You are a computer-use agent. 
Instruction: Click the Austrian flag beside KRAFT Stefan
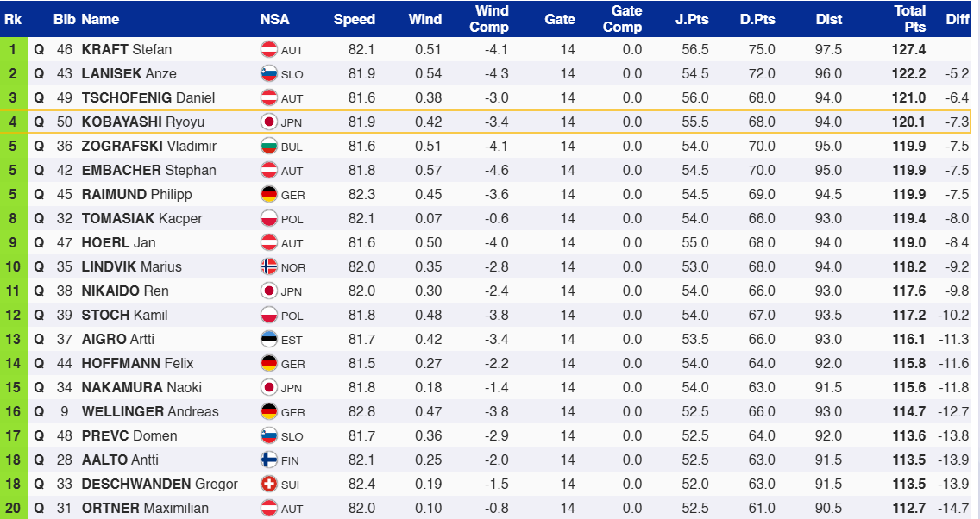point(268,50)
